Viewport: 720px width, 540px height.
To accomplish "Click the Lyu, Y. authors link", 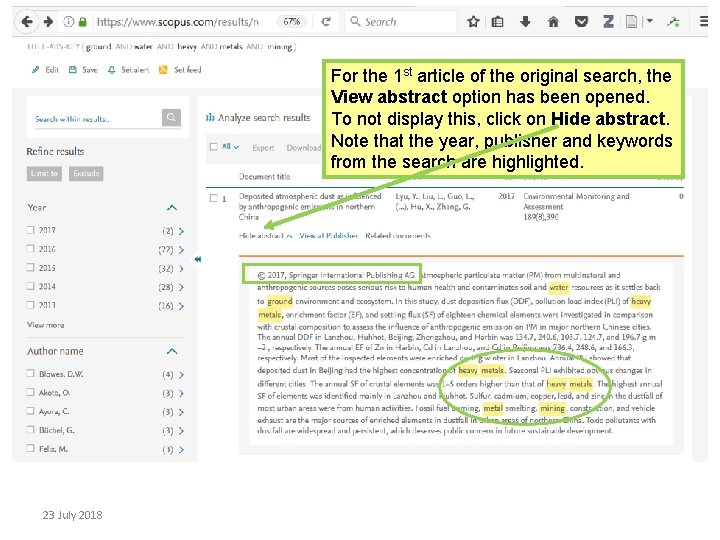I will pyautogui.click(x=434, y=201).
